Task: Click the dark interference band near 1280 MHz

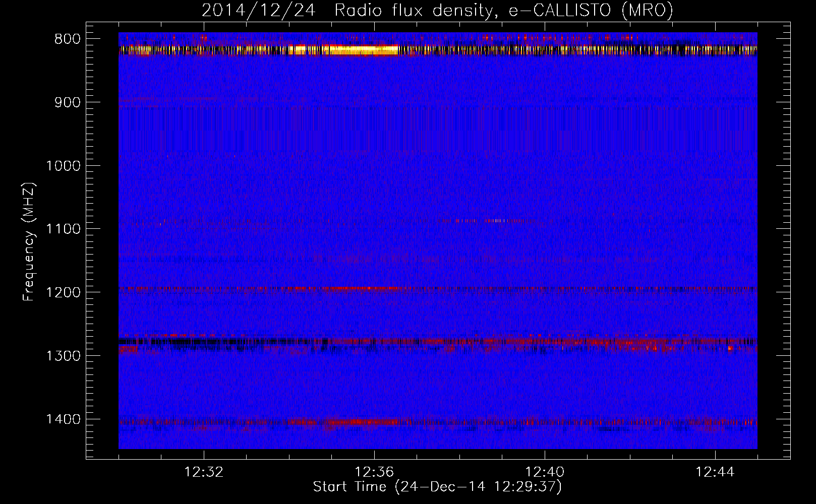Action: (x=438, y=342)
